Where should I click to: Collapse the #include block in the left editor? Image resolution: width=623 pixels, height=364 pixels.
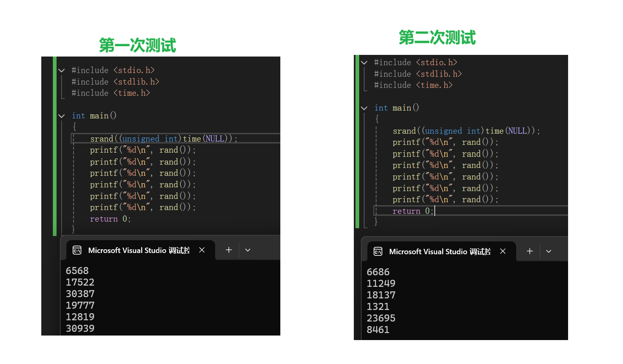(x=62, y=71)
